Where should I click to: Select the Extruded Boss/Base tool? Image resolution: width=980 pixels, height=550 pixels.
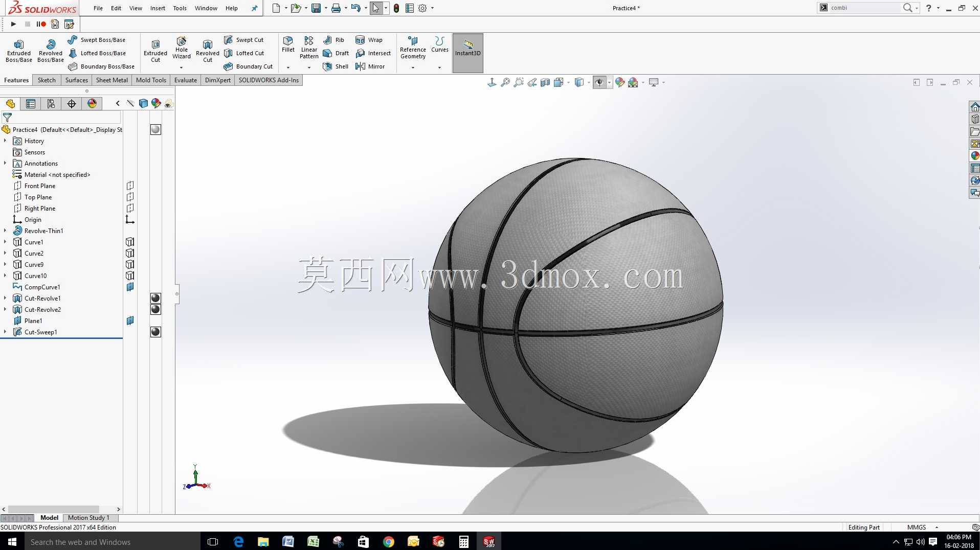point(19,50)
